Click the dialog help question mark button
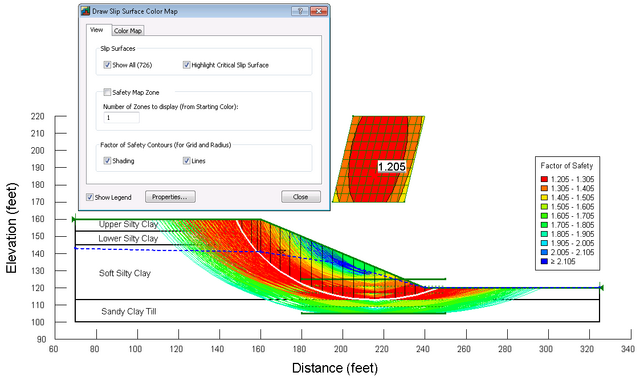The image size is (640, 380). click(x=300, y=11)
